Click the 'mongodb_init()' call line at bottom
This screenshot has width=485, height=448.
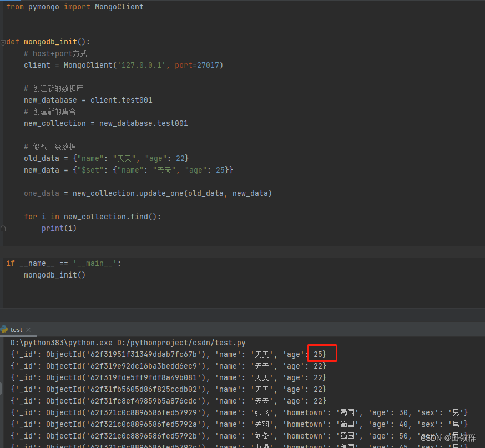[55, 275]
